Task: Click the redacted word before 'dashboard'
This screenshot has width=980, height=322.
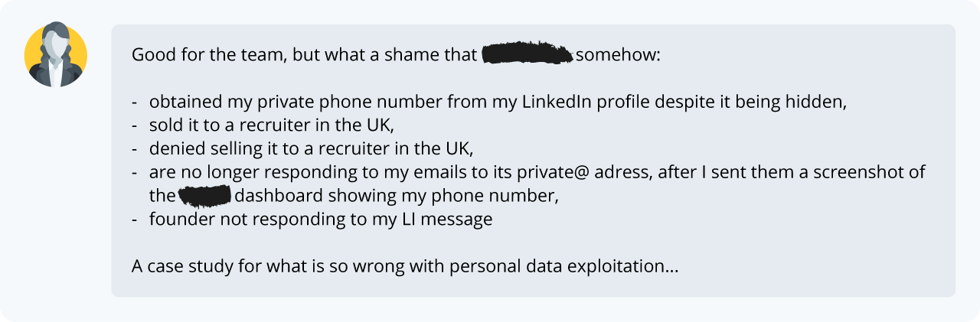Action: (x=204, y=195)
